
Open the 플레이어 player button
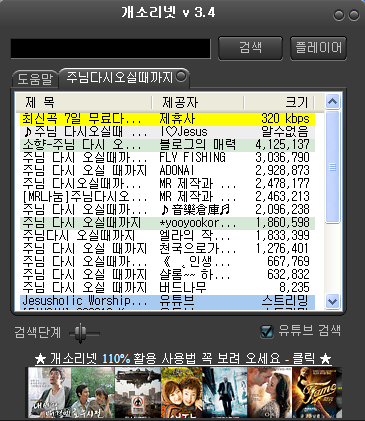point(319,48)
